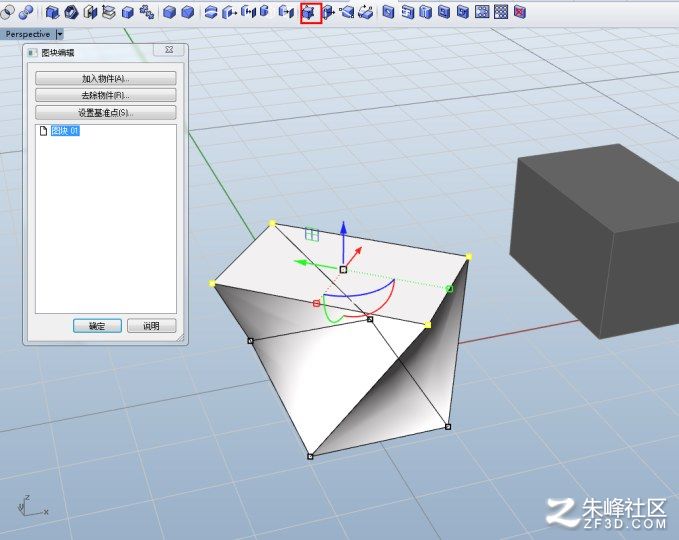The width and height of the screenshot is (679, 540).
Task: Click the face-to-plane arrow icon
Action: 286,13
